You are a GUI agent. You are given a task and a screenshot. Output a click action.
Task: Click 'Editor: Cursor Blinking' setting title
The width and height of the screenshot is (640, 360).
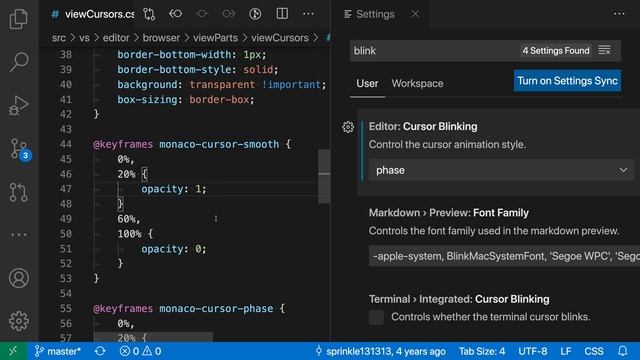[x=423, y=127]
